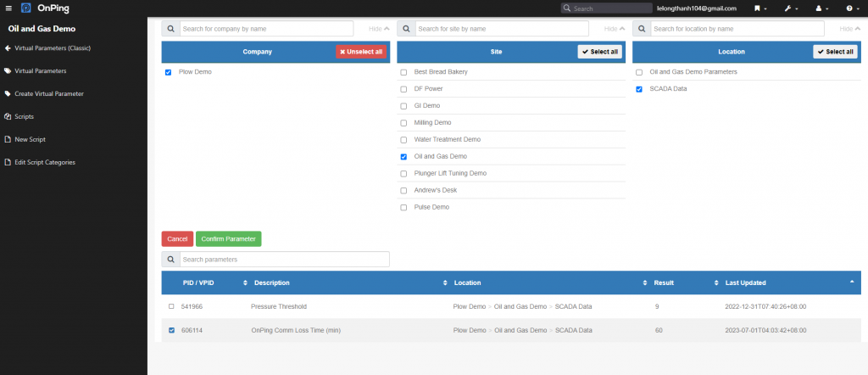Uncheck parameter 606114 row
This screenshot has height=375, width=868.
point(171,330)
